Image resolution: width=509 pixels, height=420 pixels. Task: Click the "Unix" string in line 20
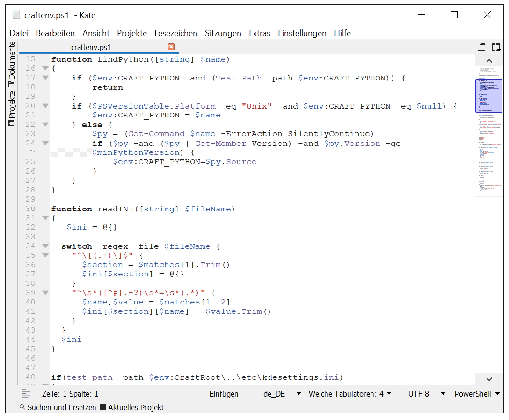(256, 106)
